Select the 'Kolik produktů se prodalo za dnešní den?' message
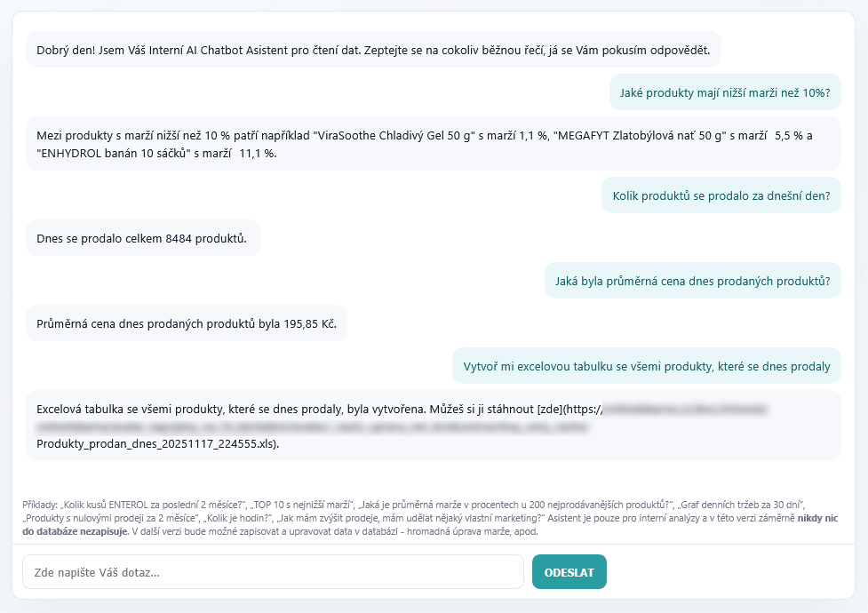This screenshot has height=613, width=868. tap(721, 196)
